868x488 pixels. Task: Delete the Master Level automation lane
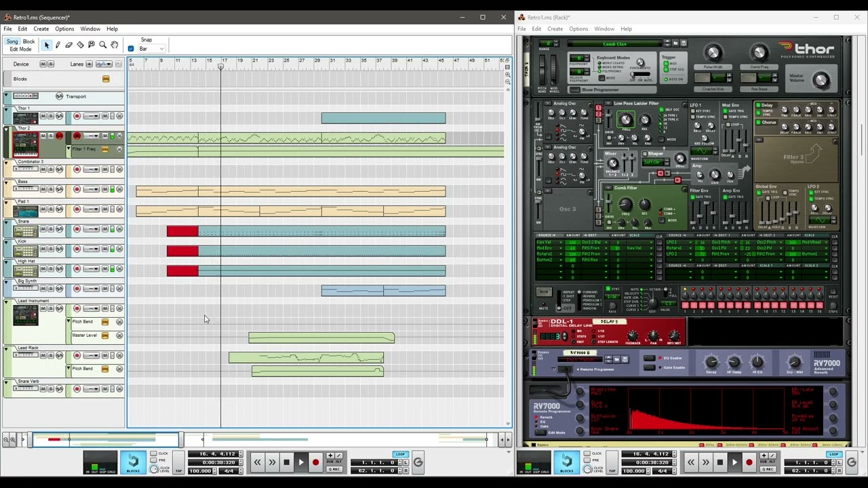pyautogui.click(x=119, y=335)
